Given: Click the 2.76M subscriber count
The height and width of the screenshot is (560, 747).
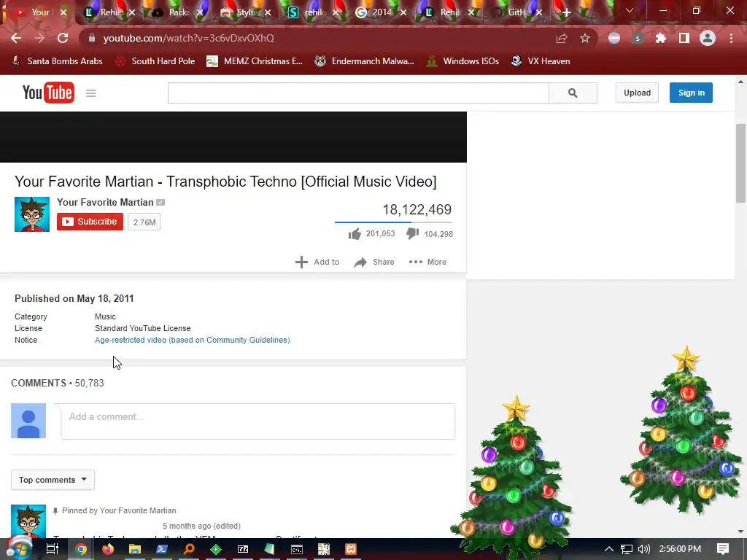Looking at the screenshot, I should coord(144,222).
